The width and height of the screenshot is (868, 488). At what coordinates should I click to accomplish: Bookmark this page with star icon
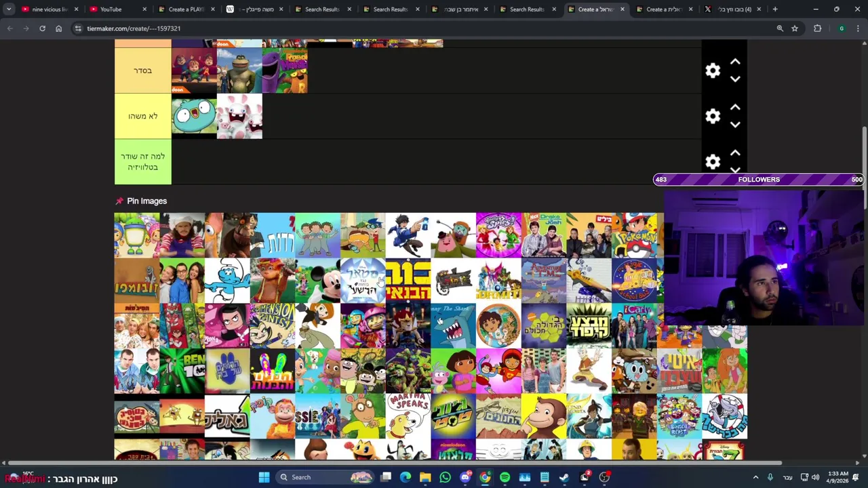coord(795,28)
